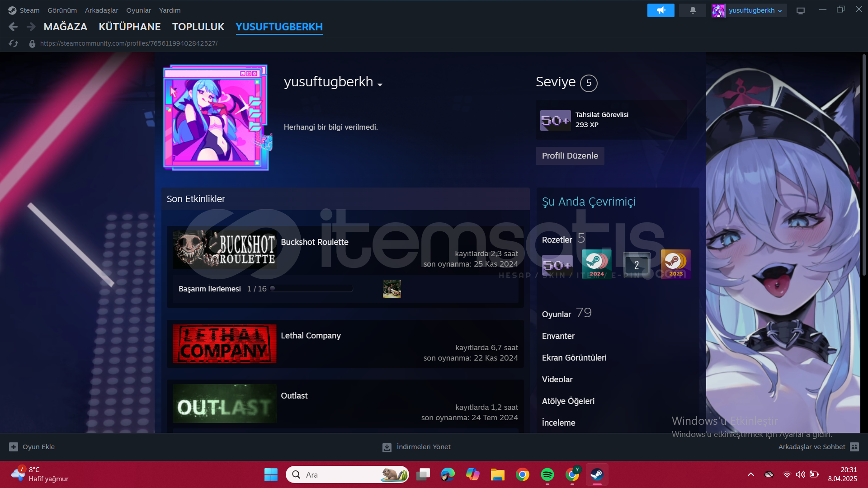Click the İndirmeleri Yönet label
Screen dimensions: 868x488
tap(424, 447)
